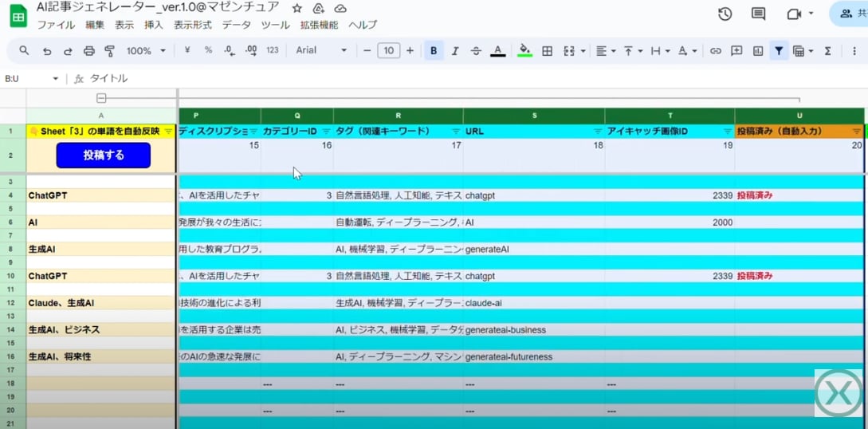The width and height of the screenshot is (868, 429).
Task: Open the データ menu
Action: coord(237,25)
